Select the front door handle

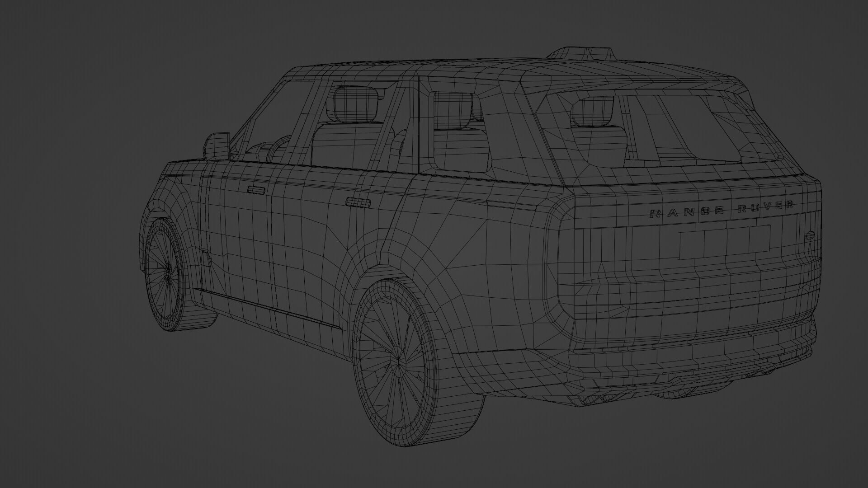tap(256, 190)
